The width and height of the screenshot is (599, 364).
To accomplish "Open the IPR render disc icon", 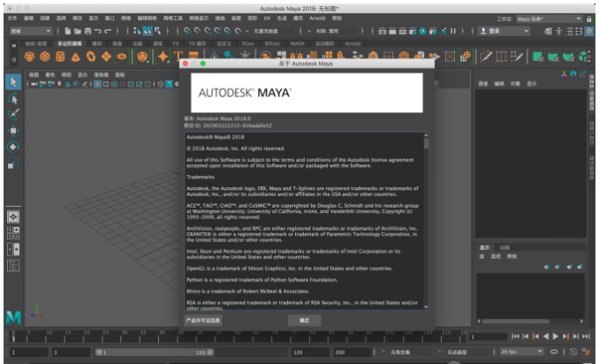I will [x=422, y=31].
